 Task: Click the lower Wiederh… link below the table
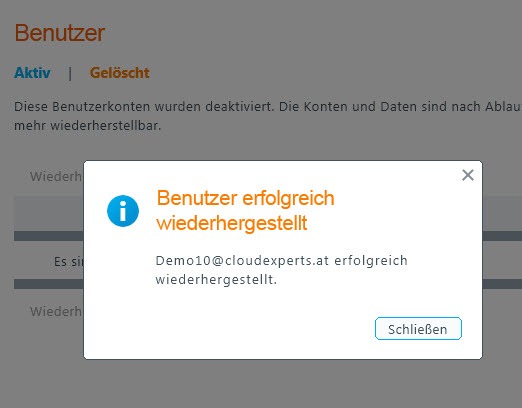tap(56, 311)
